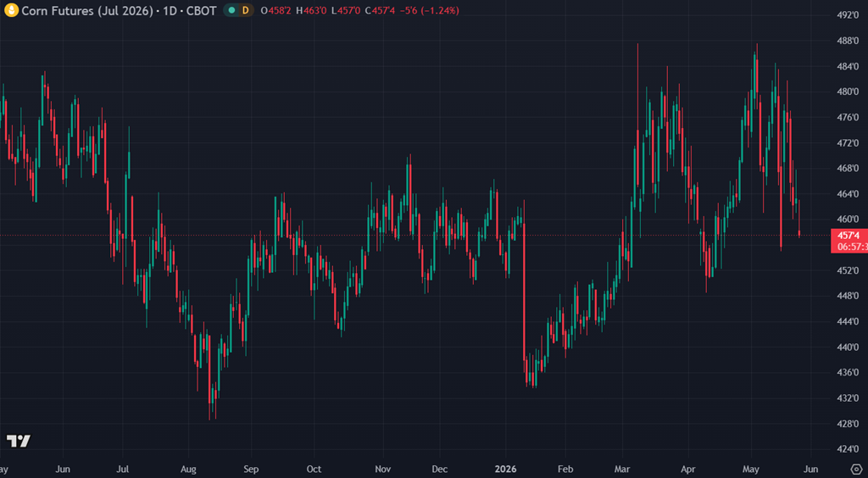Click the 424'0 level on price scale
This screenshot has width=868, height=478.
click(848, 448)
